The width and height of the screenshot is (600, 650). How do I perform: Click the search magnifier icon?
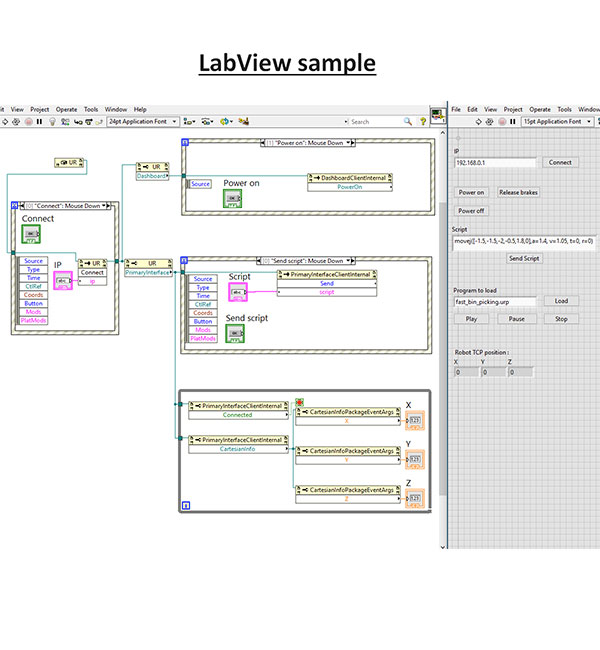408,121
